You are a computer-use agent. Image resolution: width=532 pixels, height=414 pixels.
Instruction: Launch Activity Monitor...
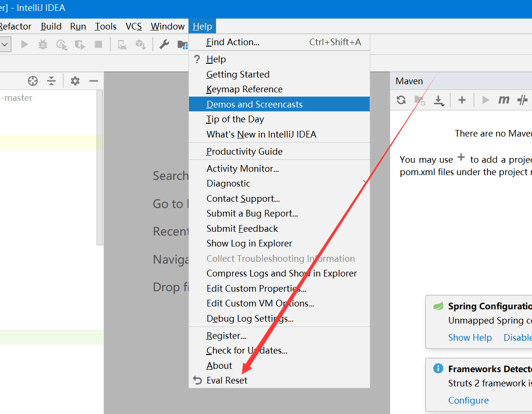(x=279, y=168)
